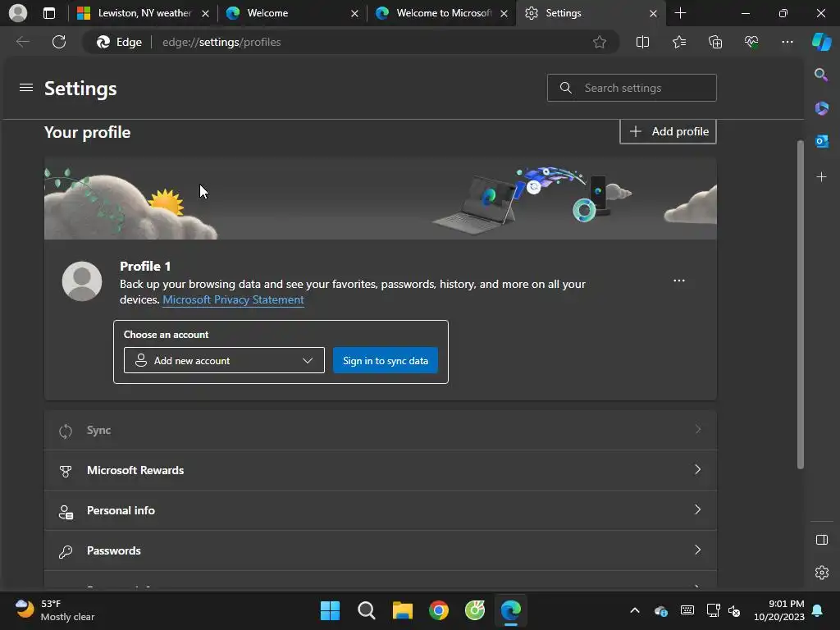Image resolution: width=840 pixels, height=630 pixels.
Task: Click the address bar URL
Action: (x=221, y=42)
